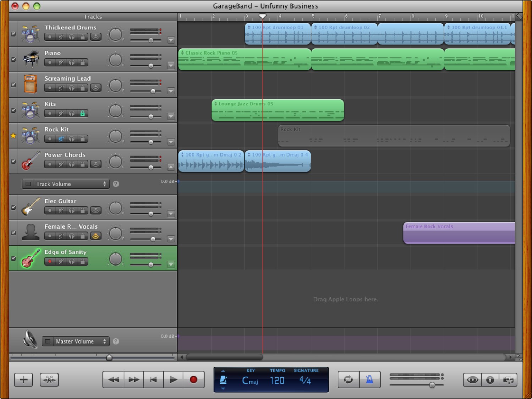Click the master track speaker icon
The height and width of the screenshot is (399, 532).
pyautogui.click(x=30, y=339)
